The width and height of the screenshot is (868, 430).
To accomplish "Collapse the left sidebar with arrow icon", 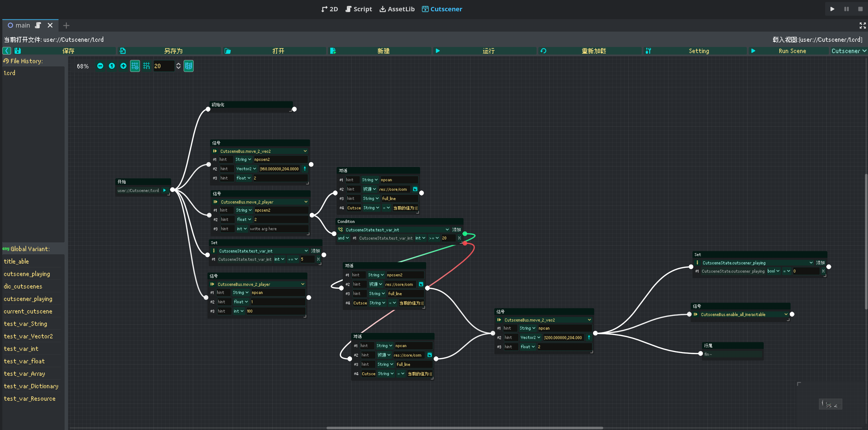I will pos(7,51).
